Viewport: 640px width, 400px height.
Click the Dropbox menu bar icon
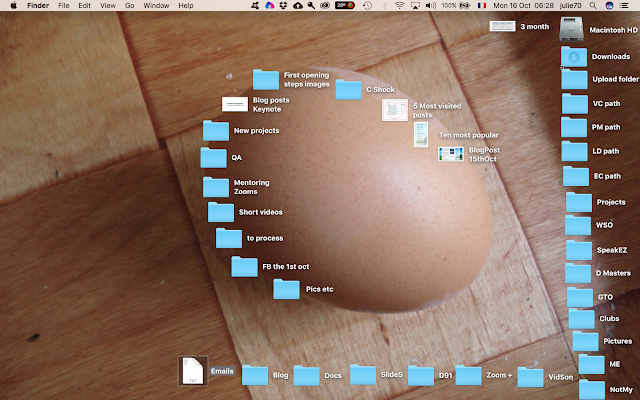click(x=283, y=5)
